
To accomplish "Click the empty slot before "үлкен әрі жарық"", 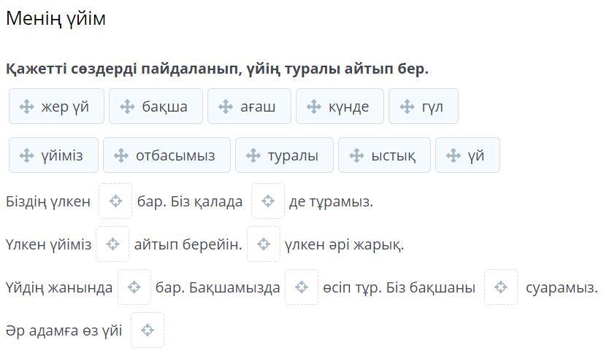I will coord(264,244).
